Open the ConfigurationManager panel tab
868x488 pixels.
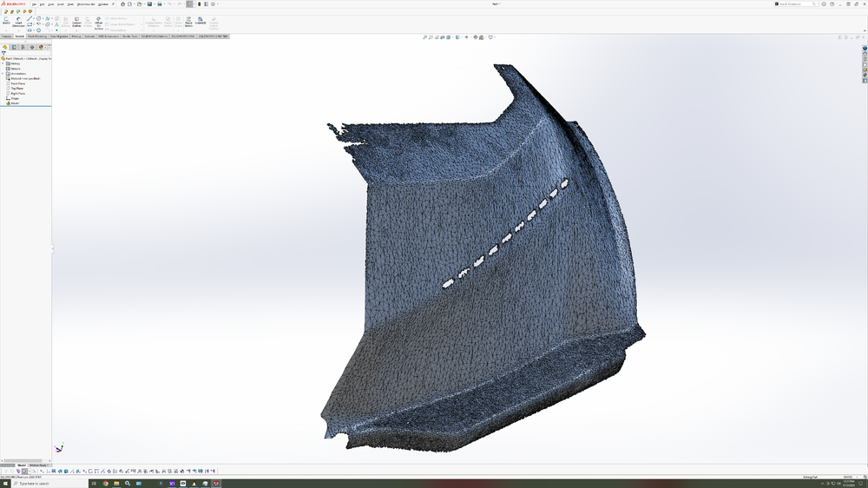click(23, 47)
